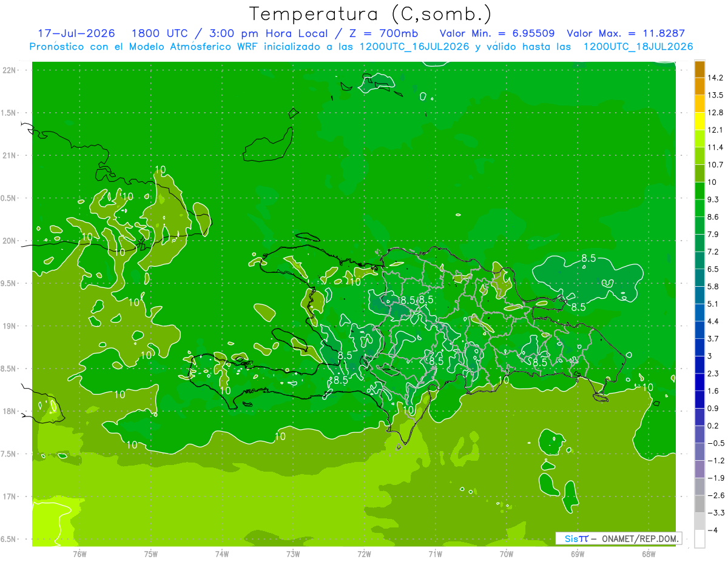
Task: Click the date '17-Jul-2026'
Action: coord(76,33)
